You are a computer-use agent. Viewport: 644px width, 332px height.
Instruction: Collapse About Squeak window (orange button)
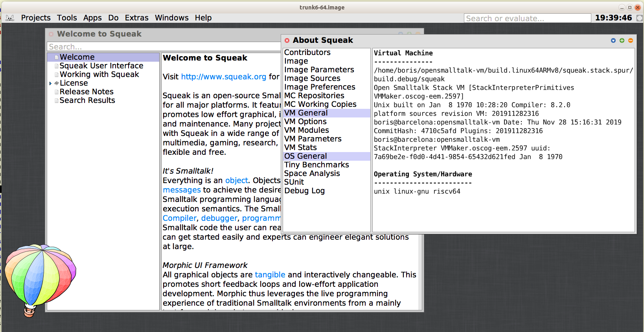[x=631, y=40]
